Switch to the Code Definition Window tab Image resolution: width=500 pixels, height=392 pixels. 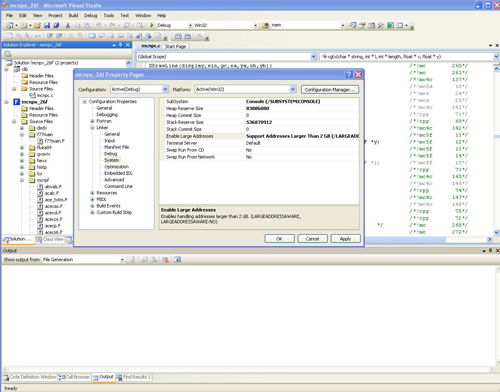point(30,377)
